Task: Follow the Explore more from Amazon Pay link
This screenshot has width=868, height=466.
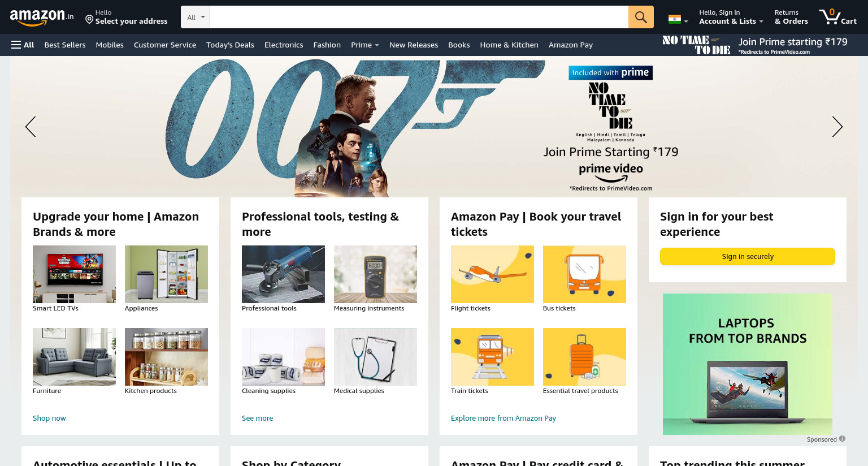Action: coord(503,418)
